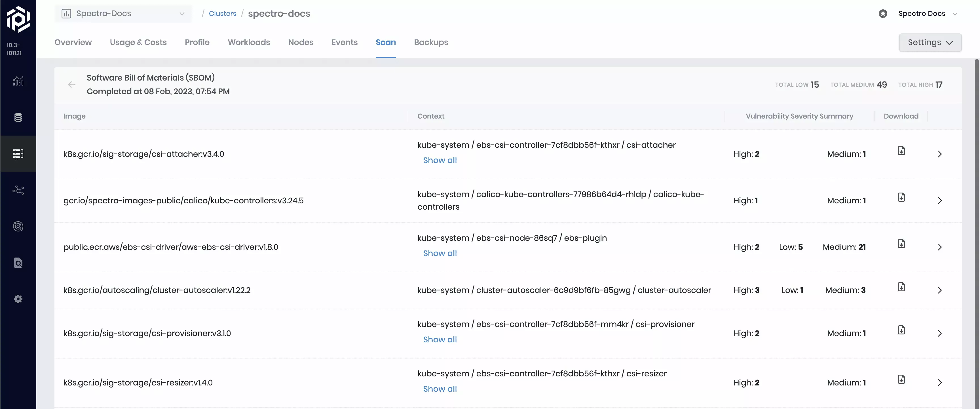This screenshot has height=409, width=980.
Task: Toggle favorite star for spectro-docs cluster
Action: 883,13
